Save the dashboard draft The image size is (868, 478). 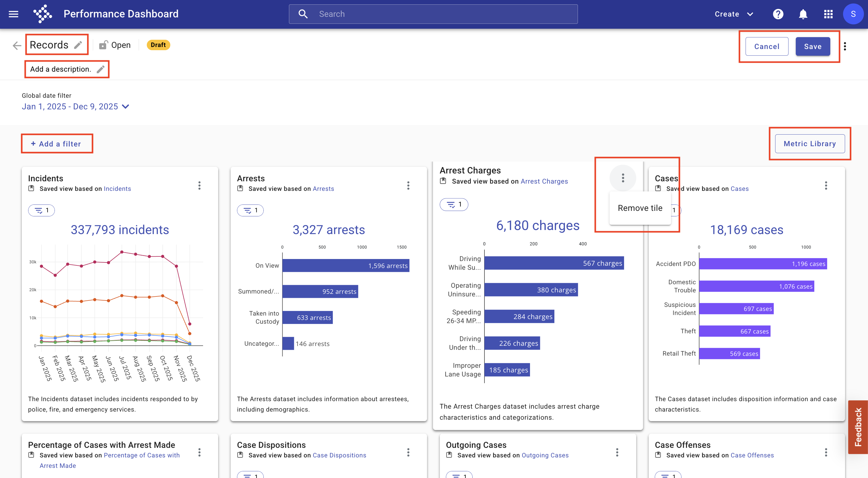[813, 46]
